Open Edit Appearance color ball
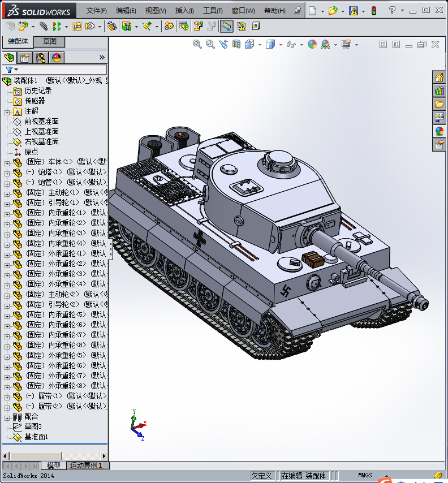 tap(312, 44)
